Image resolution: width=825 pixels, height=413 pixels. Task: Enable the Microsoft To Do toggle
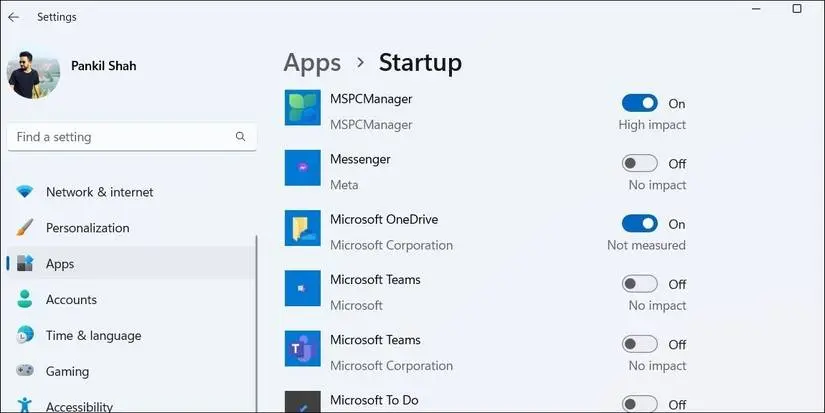[639, 404]
